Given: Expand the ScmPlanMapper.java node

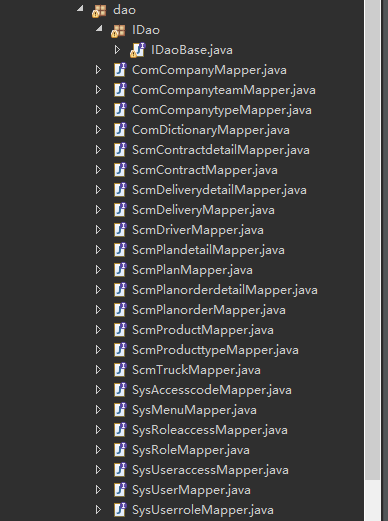Looking at the screenshot, I should pos(98,270).
